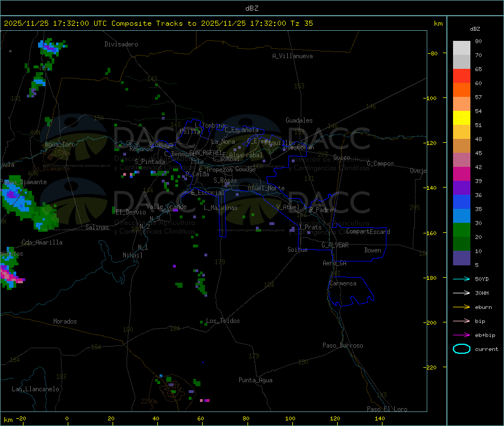
Task: Click the Cda_Amarilla label
Action: click(x=42, y=242)
